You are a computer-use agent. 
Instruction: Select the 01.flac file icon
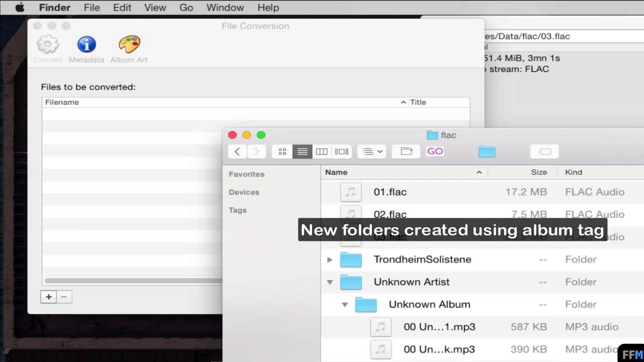(x=351, y=192)
